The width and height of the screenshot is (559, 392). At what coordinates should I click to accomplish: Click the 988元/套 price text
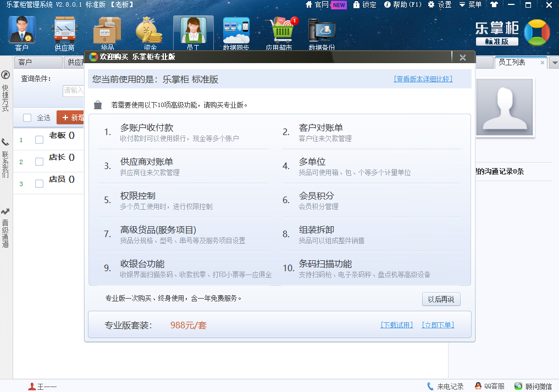[x=188, y=325]
